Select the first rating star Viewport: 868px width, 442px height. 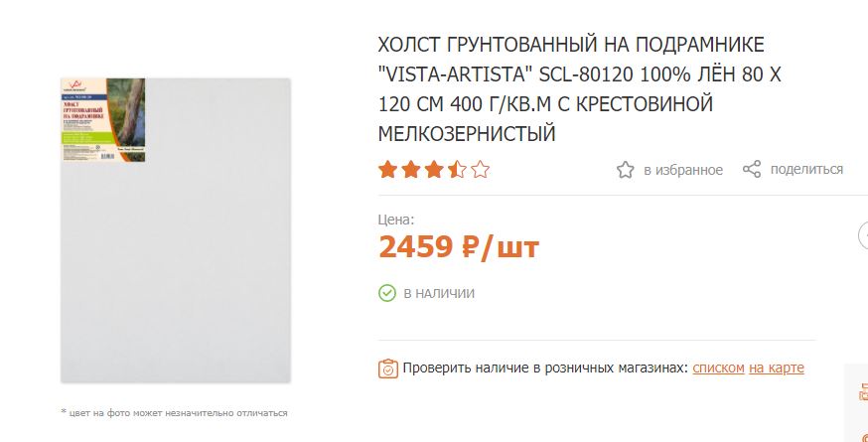point(387,170)
